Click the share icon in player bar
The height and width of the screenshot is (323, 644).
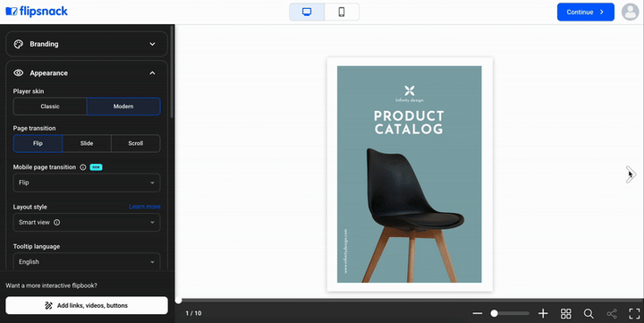(612, 313)
